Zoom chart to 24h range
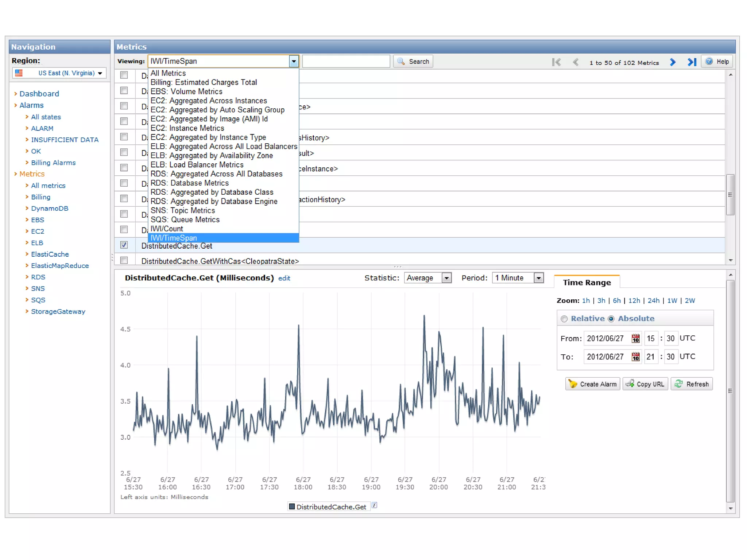 [653, 300]
